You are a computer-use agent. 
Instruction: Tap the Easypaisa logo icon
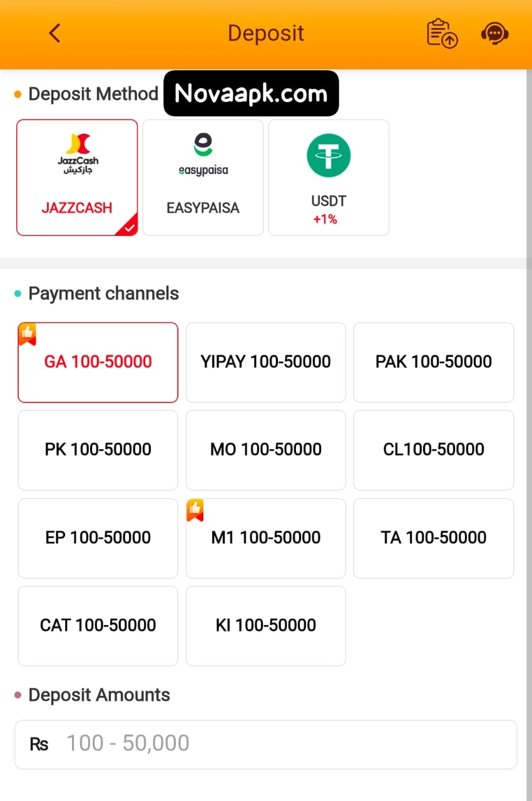203,153
